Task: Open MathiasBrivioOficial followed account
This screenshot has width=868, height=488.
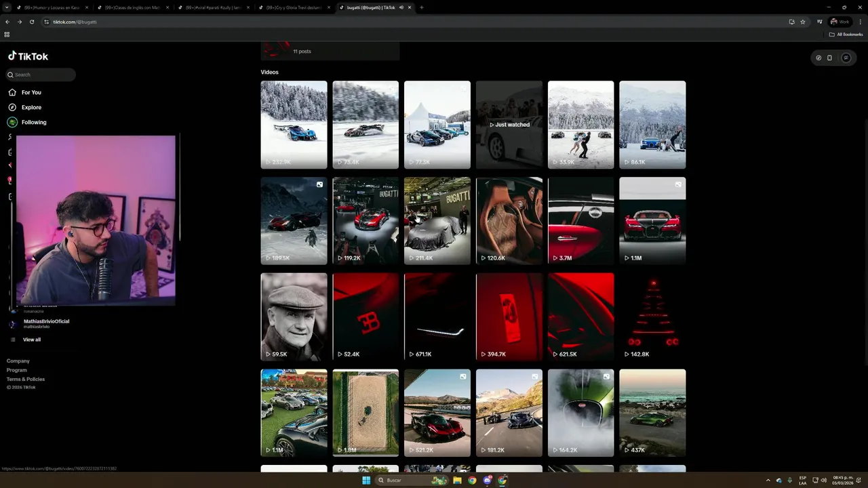Action: click(46, 323)
